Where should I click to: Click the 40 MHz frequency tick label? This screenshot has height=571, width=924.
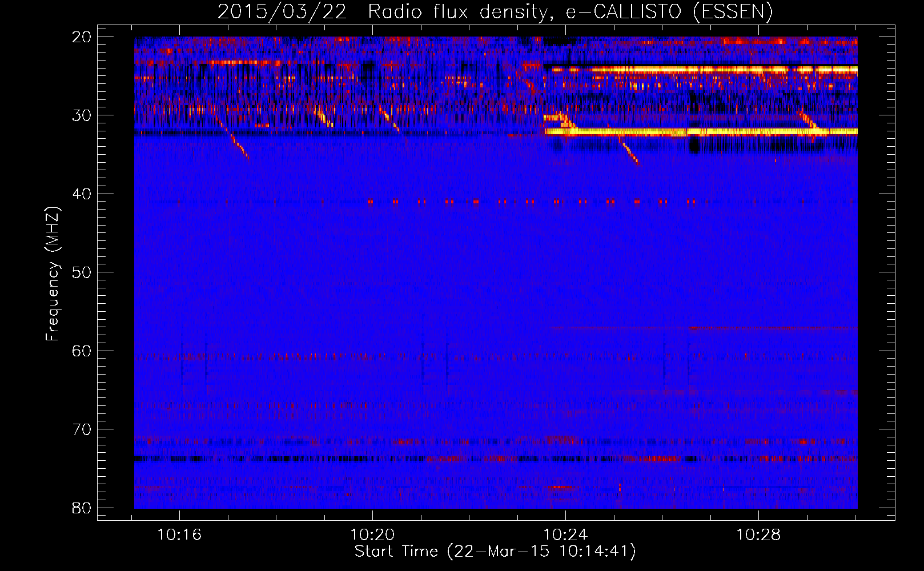pyautogui.click(x=82, y=194)
